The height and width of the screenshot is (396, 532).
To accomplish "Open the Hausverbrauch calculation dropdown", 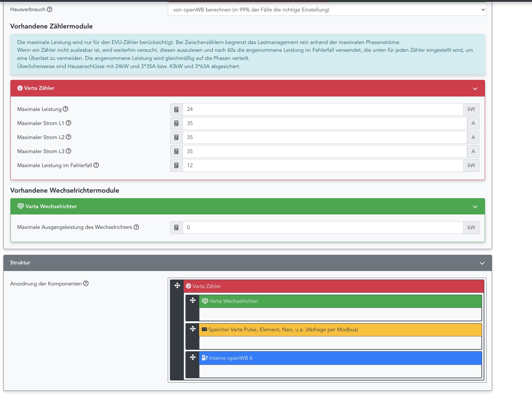I will (327, 10).
